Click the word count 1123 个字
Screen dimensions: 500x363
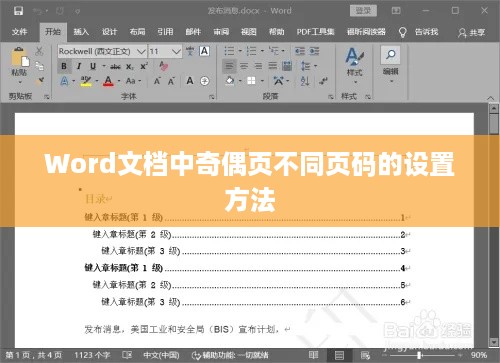(x=92, y=355)
